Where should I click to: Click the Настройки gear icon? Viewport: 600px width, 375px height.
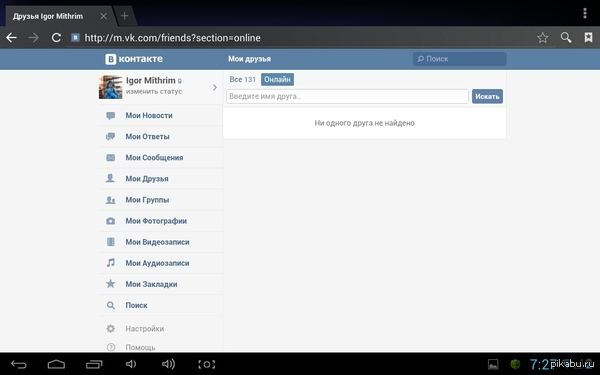pos(111,328)
